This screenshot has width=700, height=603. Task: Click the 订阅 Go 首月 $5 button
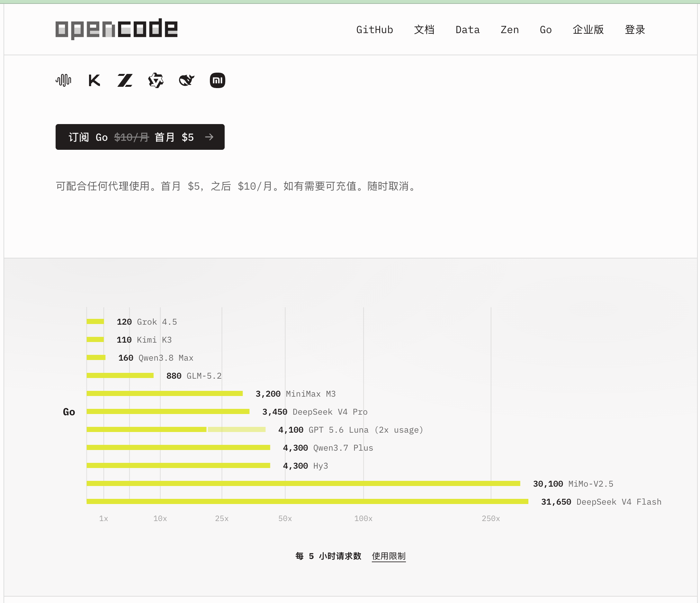(x=140, y=137)
